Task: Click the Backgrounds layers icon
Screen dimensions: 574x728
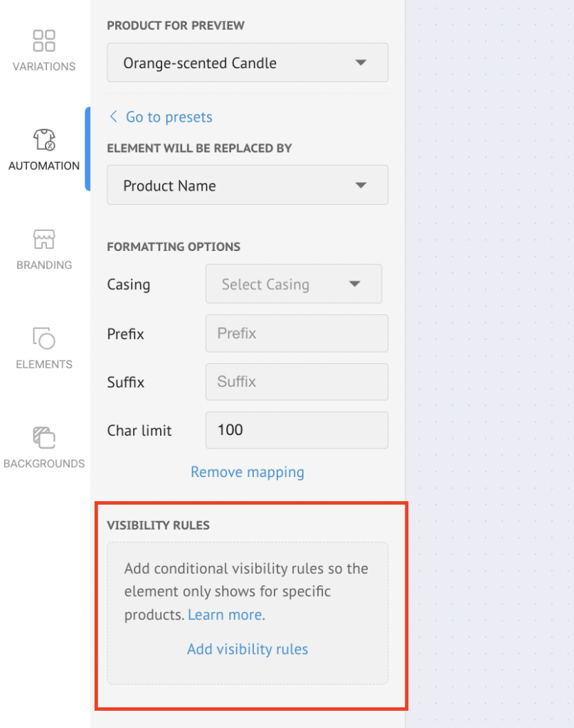Action: pos(44,437)
